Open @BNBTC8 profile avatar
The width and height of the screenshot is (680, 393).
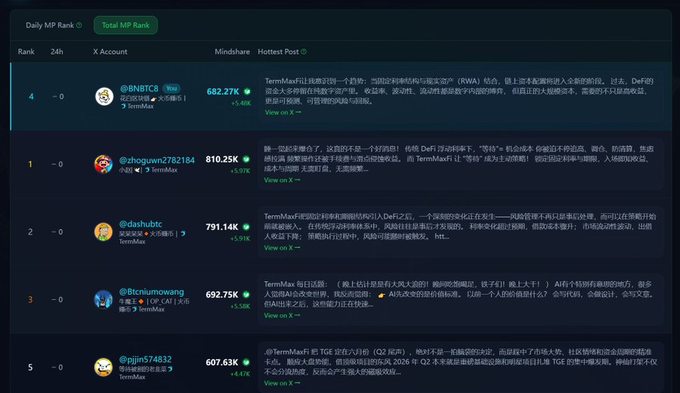(x=104, y=96)
